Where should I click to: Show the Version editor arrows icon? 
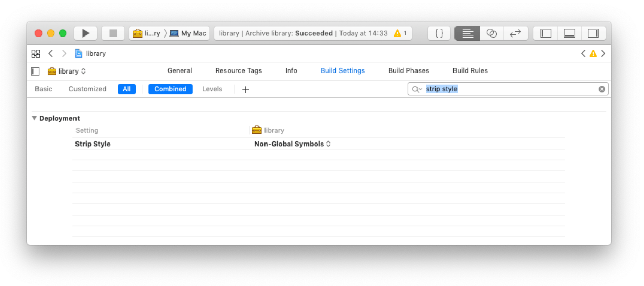(515, 33)
